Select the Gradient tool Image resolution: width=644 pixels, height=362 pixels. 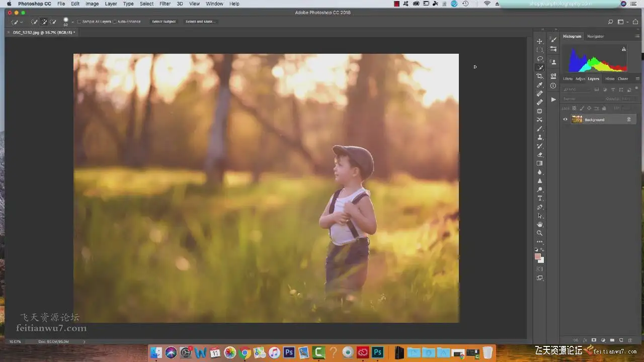point(540,163)
